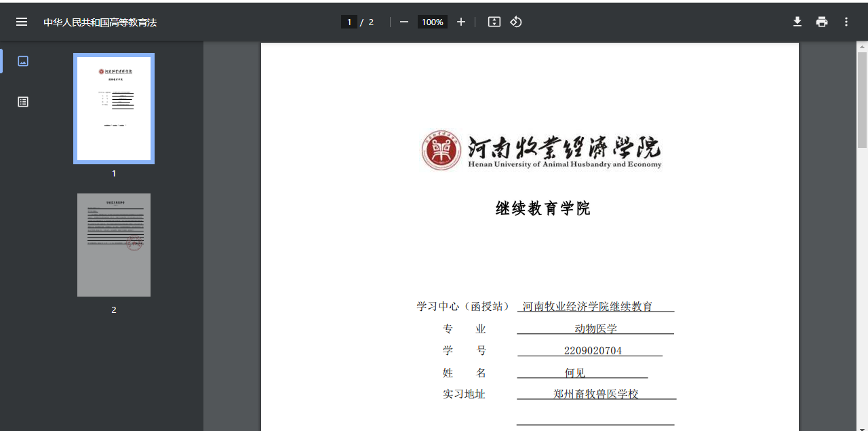Image resolution: width=868 pixels, height=431 pixels.
Task: Click the zoom in plus button
Action: click(x=461, y=22)
